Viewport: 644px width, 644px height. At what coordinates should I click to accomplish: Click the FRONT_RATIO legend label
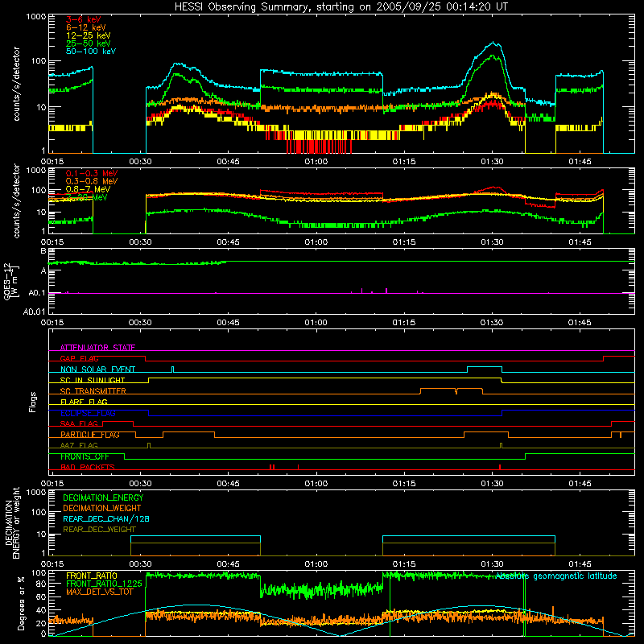click(92, 576)
